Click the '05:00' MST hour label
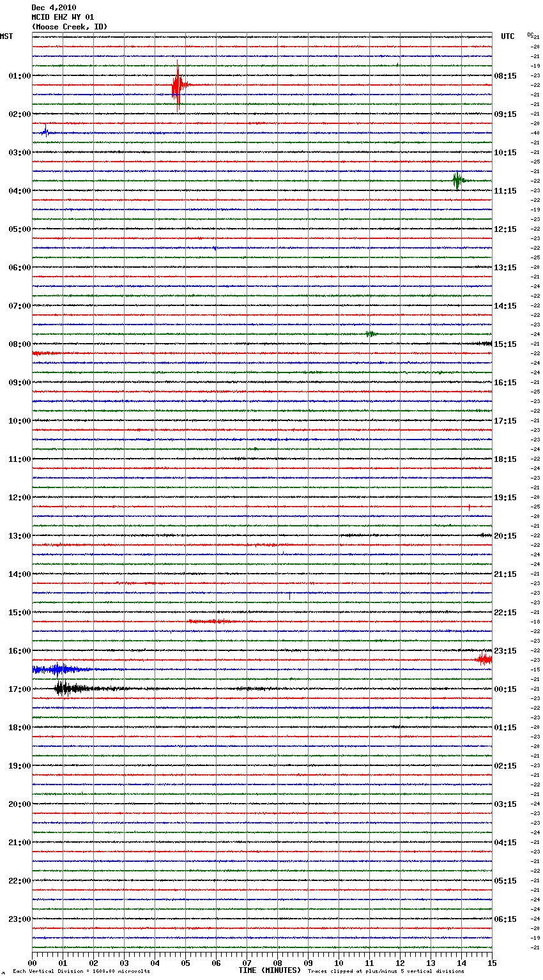543x980 pixels. 19,229
